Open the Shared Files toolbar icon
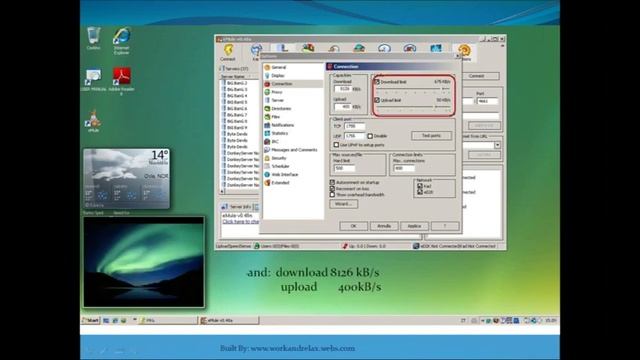Screen dimensions: 640x360 click(x=359, y=48)
